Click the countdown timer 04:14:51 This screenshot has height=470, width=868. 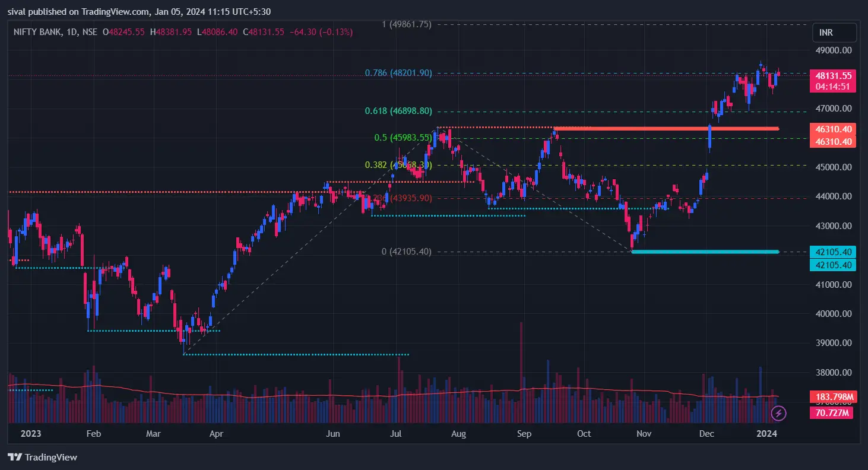[834, 87]
